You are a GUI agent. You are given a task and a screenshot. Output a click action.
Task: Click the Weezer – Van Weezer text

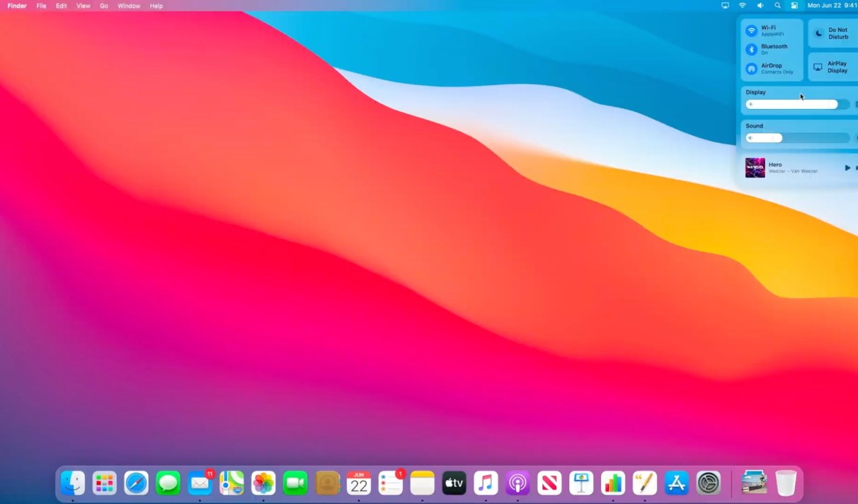tap(794, 171)
